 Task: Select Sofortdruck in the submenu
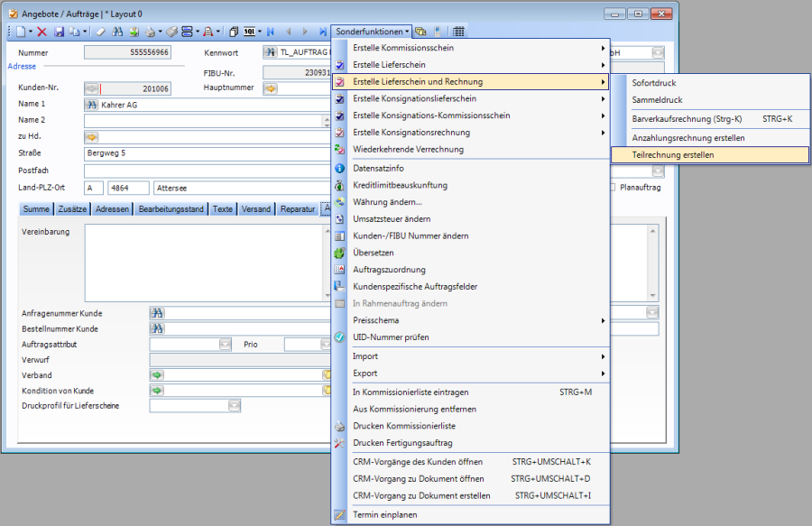point(653,83)
